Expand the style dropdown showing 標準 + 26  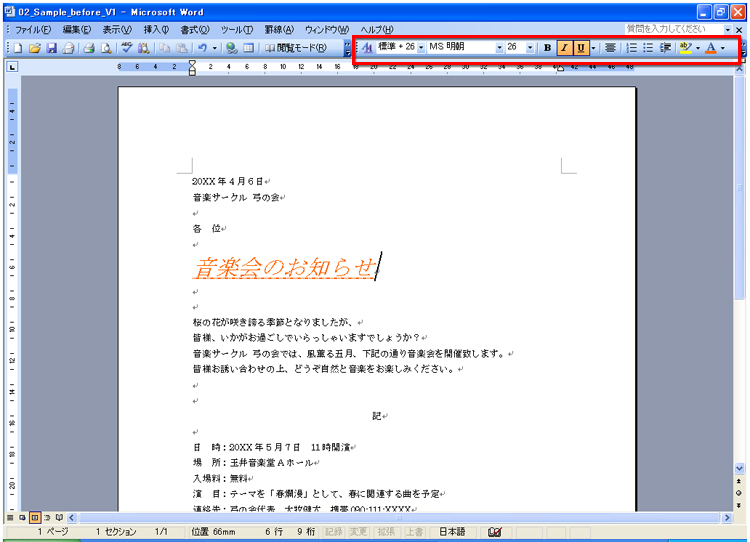[x=421, y=47]
